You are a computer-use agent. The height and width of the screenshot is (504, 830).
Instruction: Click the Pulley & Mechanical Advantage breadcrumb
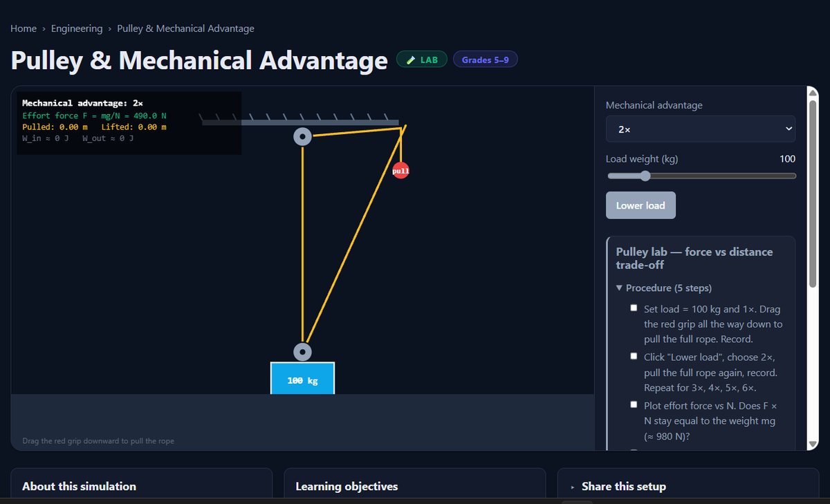pos(185,28)
